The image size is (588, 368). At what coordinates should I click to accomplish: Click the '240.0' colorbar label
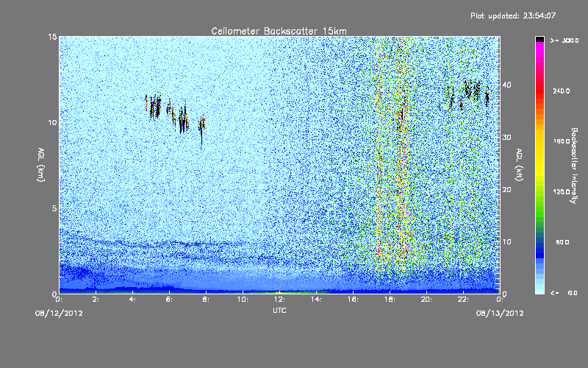(562, 91)
